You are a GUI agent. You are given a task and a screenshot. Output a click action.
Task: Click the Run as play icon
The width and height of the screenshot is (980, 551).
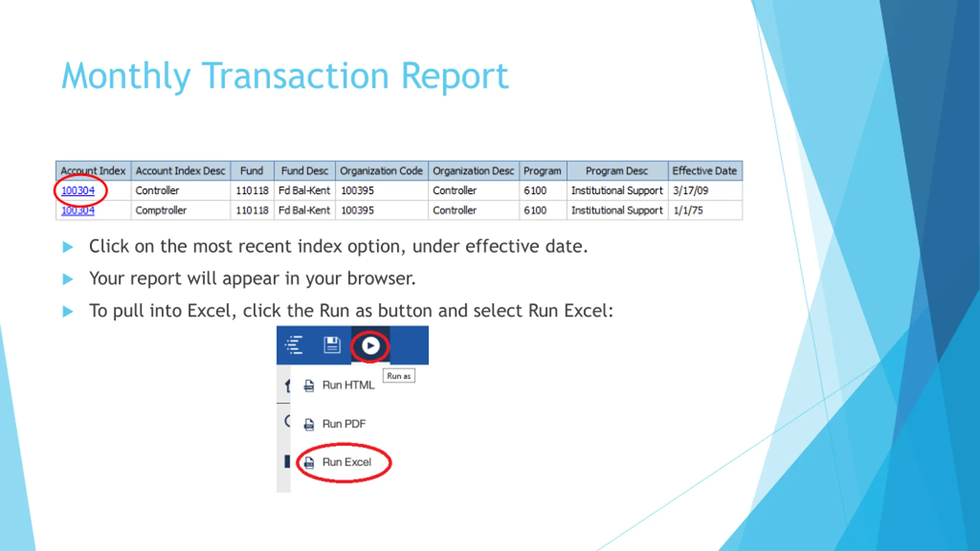370,346
